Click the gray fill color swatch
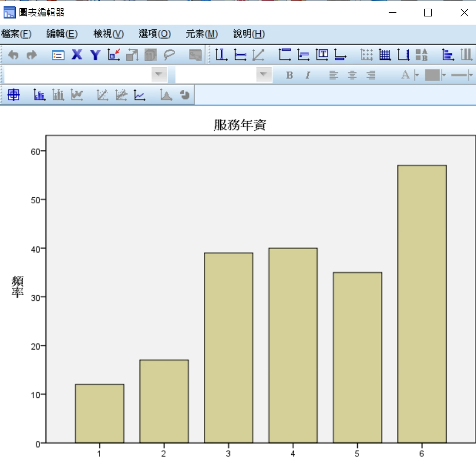This screenshot has height=461, width=476. tap(432, 75)
